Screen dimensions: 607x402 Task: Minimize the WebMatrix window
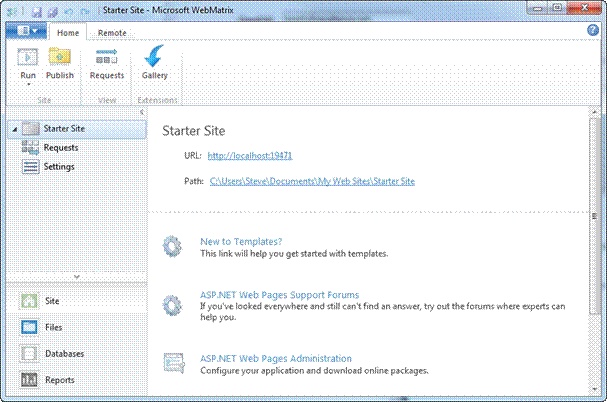538,8
